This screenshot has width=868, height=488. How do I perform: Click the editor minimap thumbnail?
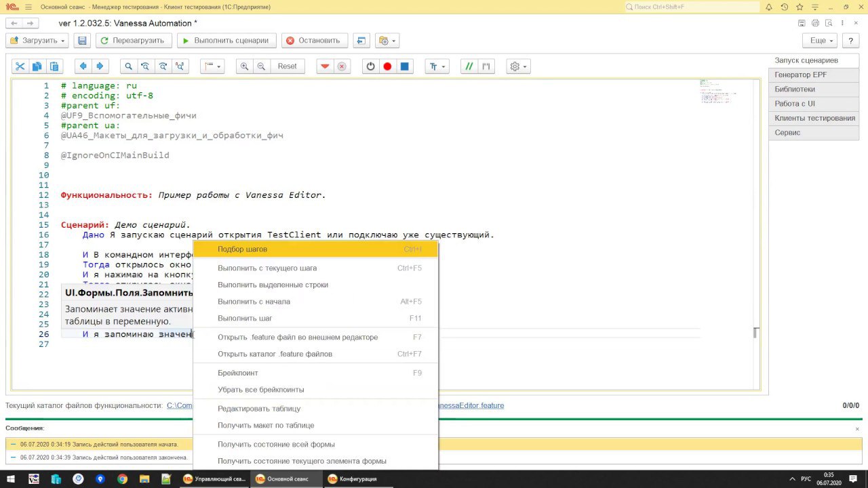[x=717, y=91]
